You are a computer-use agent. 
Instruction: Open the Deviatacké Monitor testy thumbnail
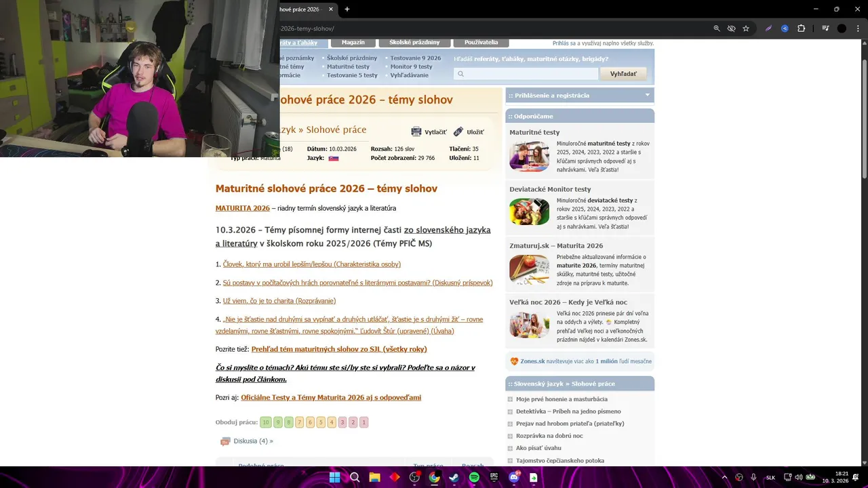point(530,212)
